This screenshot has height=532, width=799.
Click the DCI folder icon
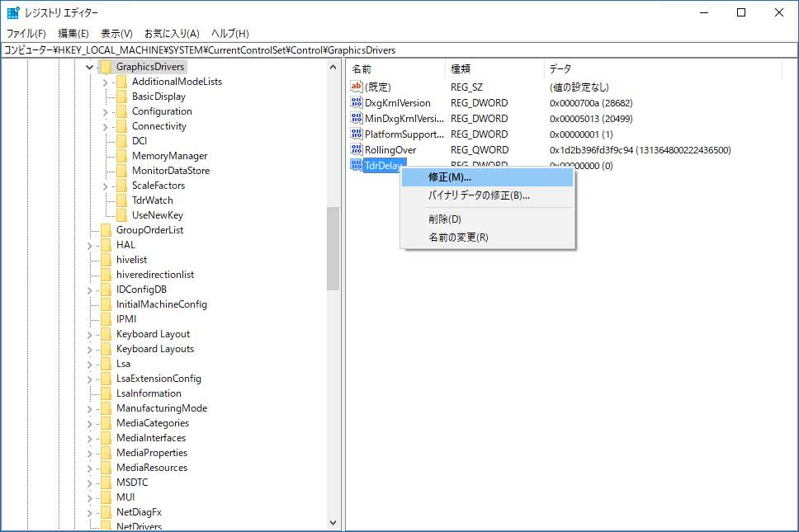(121, 140)
